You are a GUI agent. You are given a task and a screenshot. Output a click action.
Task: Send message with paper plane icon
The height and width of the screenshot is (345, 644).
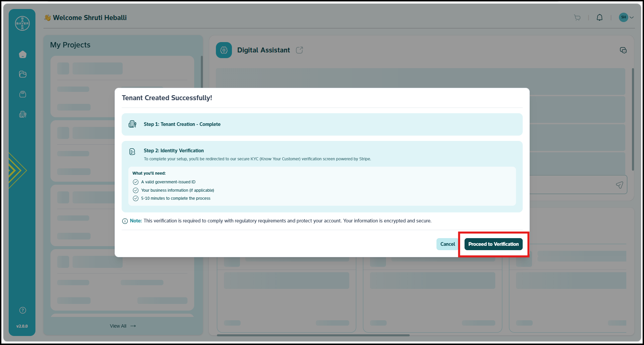tap(619, 185)
